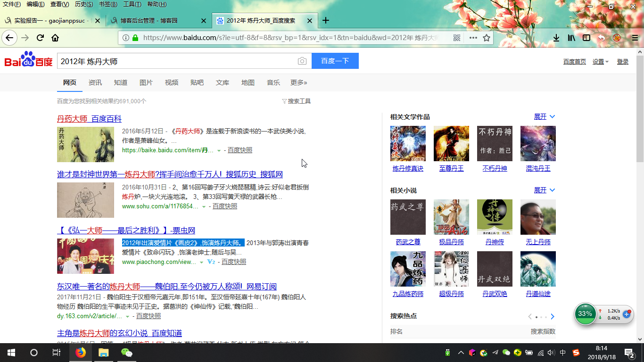The image size is (644, 362).
Task: Open page actions three-dot menu
Action: tap(473, 38)
